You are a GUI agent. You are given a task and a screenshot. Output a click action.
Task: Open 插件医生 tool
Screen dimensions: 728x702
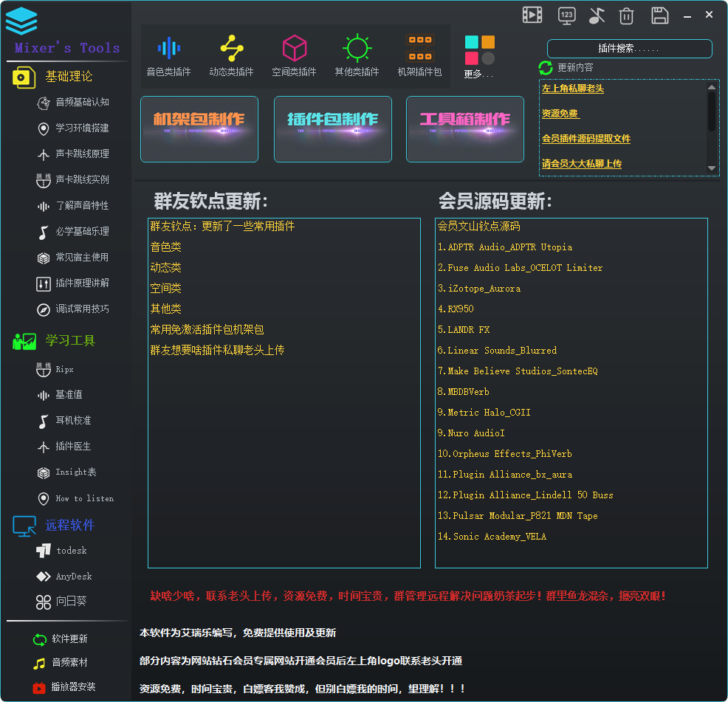click(64, 447)
